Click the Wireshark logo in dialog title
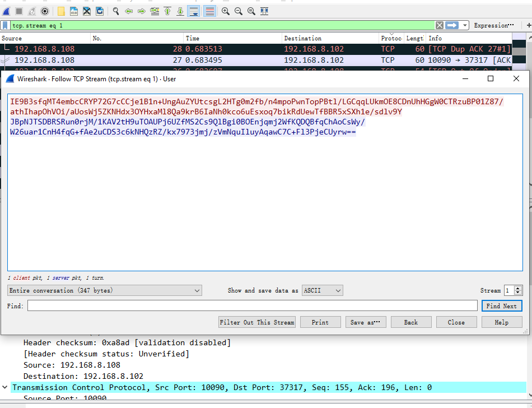Image resolution: width=532 pixels, height=408 pixels. pyautogui.click(x=10, y=79)
